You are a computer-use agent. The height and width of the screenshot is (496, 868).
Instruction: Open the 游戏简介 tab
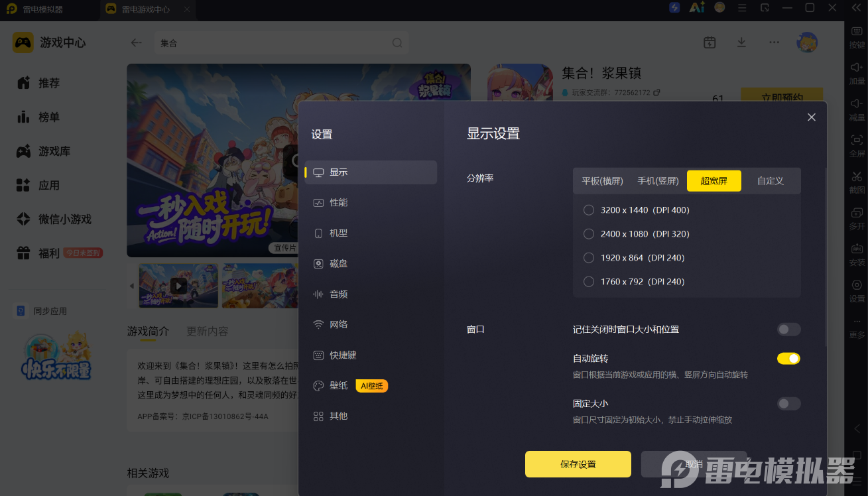click(148, 332)
